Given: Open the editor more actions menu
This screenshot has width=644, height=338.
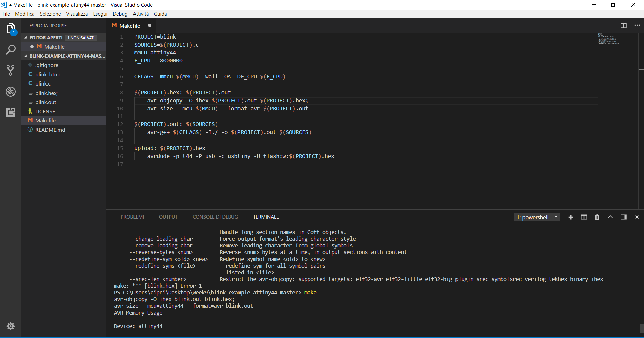Looking at the screenshot, I should [x=637, y=25].
